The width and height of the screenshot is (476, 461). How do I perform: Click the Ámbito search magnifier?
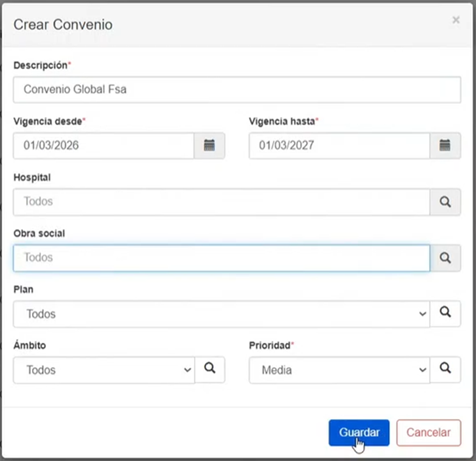210,370
